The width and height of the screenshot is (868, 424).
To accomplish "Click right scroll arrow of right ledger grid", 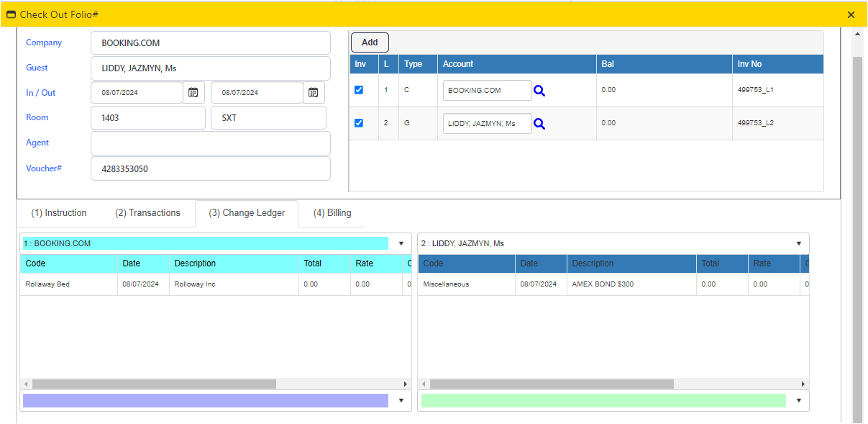I will point(803,384).
